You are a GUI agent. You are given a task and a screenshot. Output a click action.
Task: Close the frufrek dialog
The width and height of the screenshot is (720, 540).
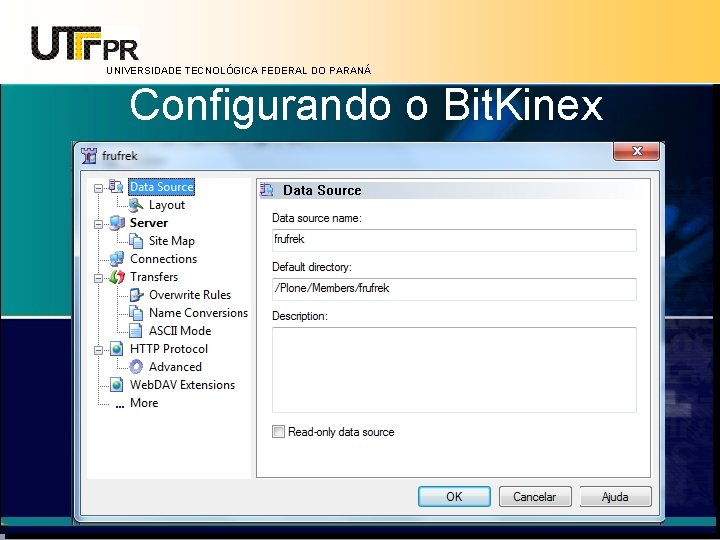[x=636, y=151]
